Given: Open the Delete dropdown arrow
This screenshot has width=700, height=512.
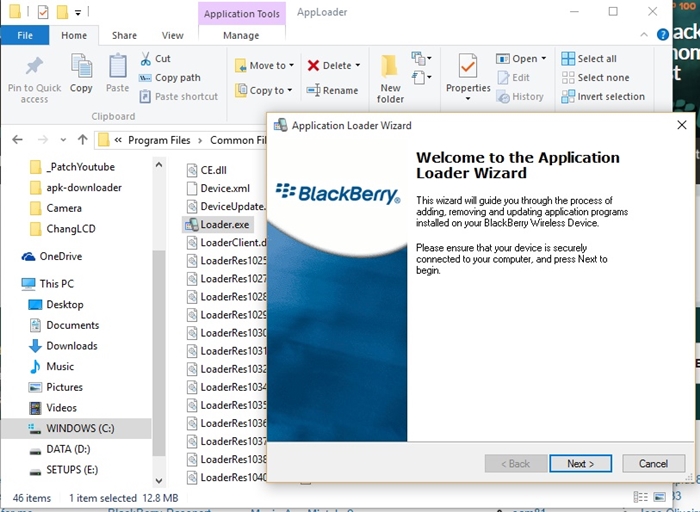Looking at the screenshot, I should [x=358, y=65].
